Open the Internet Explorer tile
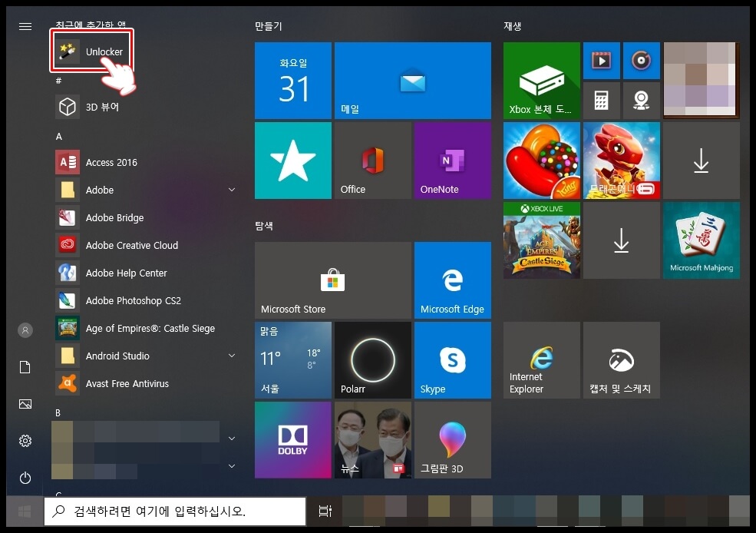This screenshot has width=756, height=533. coord(541,360)
